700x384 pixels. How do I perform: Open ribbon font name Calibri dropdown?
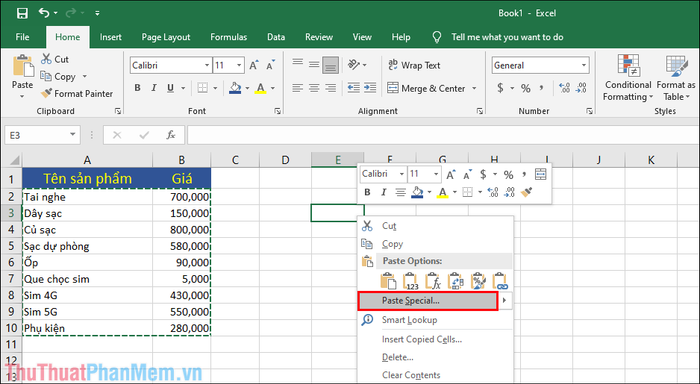tap(207, 66)
